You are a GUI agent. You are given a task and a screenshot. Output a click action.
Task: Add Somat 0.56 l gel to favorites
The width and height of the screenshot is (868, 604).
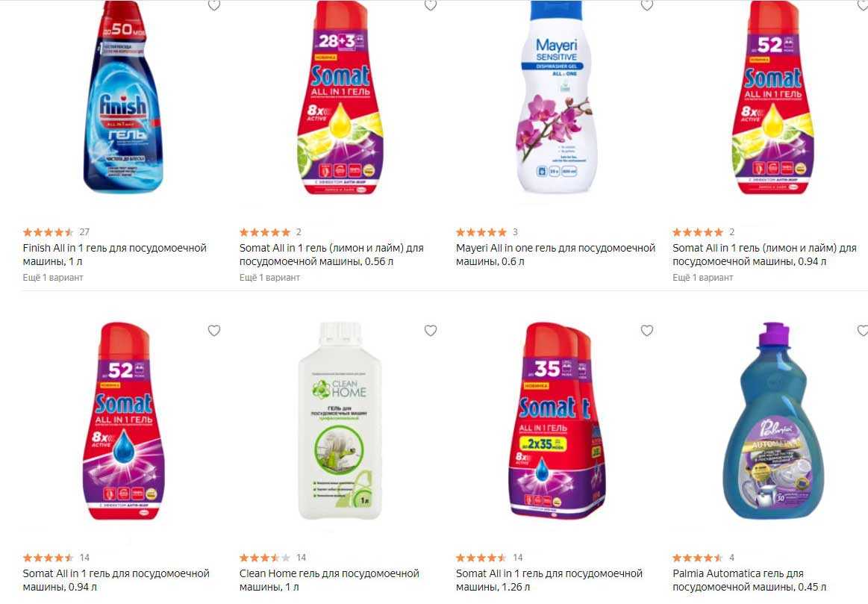(431, 5)
